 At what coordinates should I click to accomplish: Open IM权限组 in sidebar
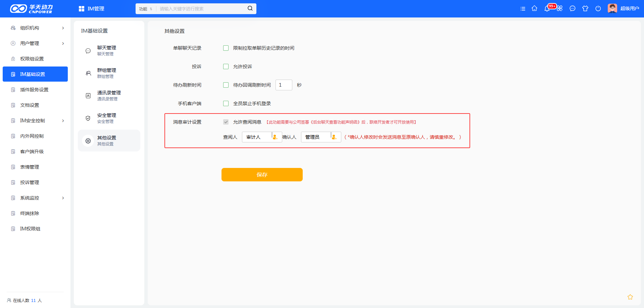35,229
